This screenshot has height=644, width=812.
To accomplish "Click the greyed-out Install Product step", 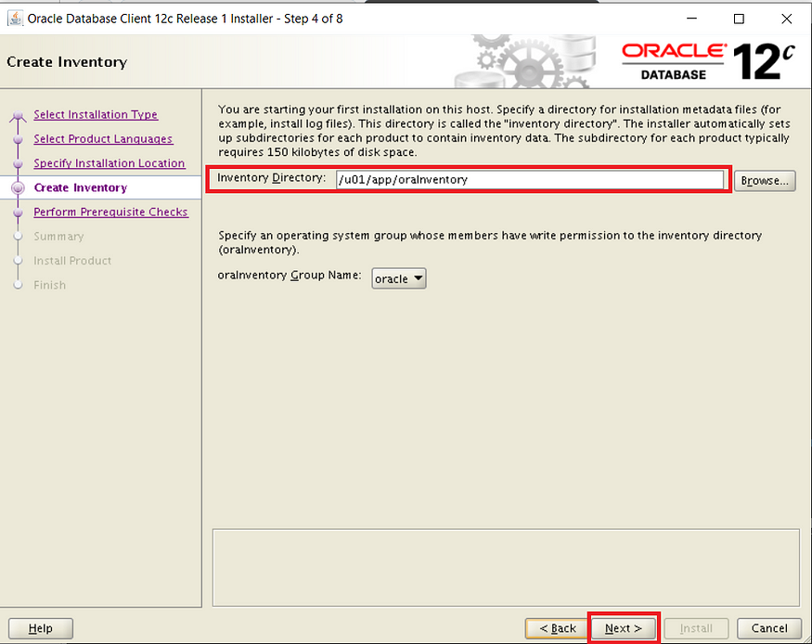I will coord(72,261).
